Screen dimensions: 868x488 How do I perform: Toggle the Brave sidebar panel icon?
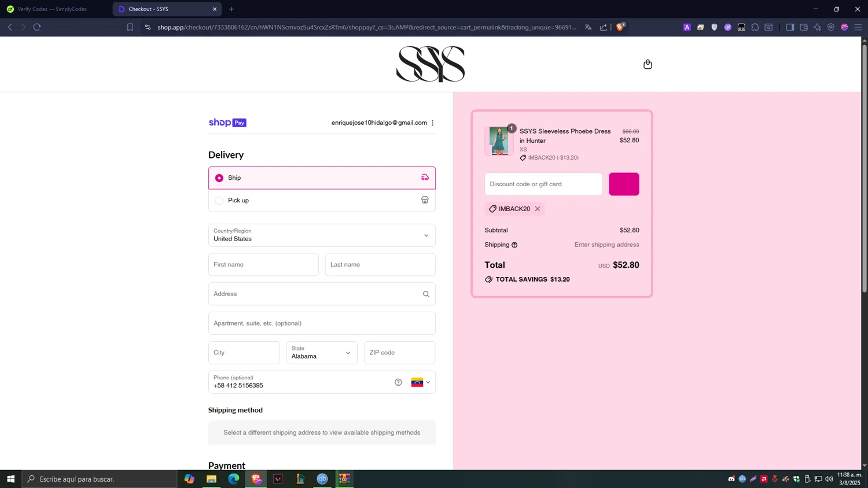click(790, 27)
